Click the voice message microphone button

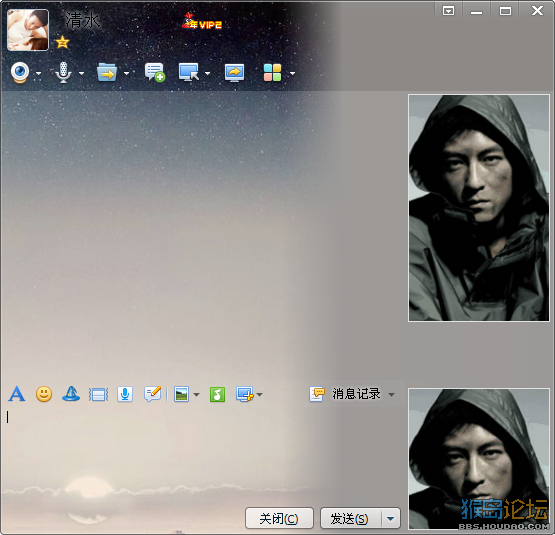[x=125, y=394]
